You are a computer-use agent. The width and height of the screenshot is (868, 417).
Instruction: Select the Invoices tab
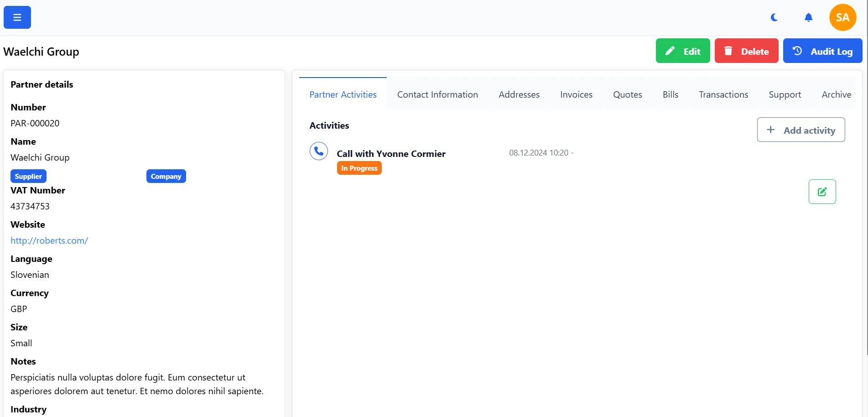pyautogui.click(x=576, y=94)
